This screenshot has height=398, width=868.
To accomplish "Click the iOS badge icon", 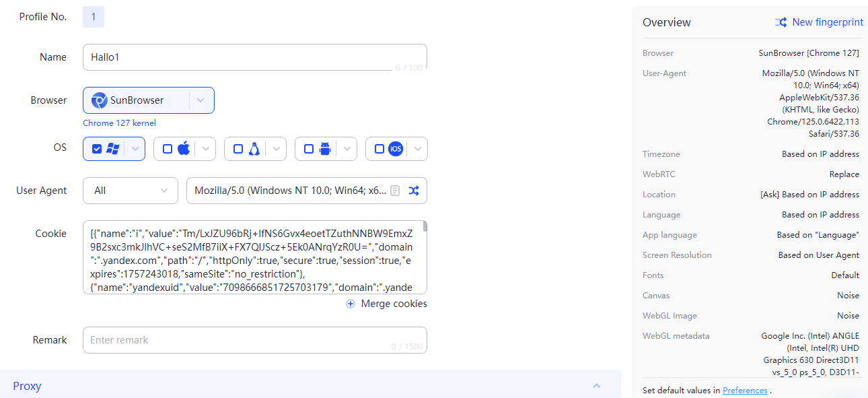I will (x=396, y=149).
